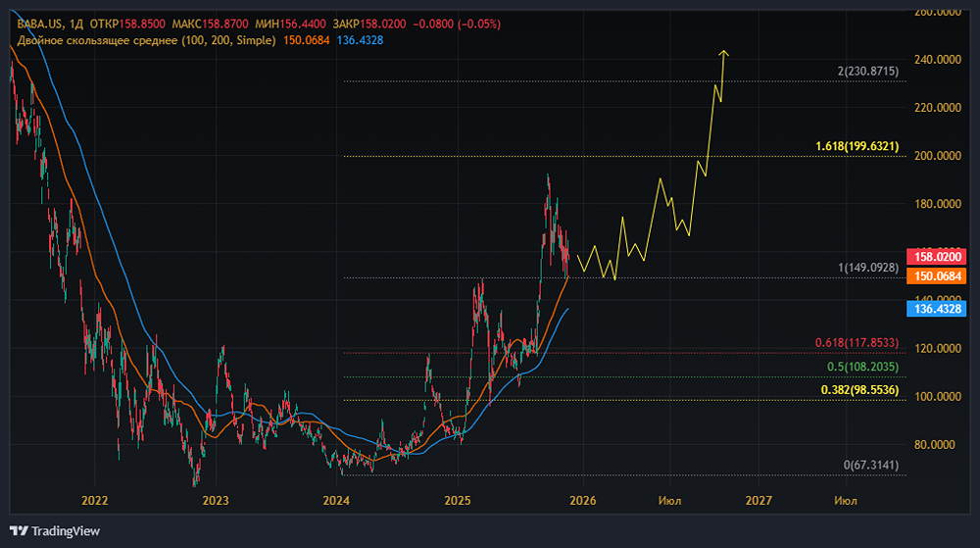Click the 120.0000 price axis label
The width and height of the screenshot is (980, 548).
[938, 349]
